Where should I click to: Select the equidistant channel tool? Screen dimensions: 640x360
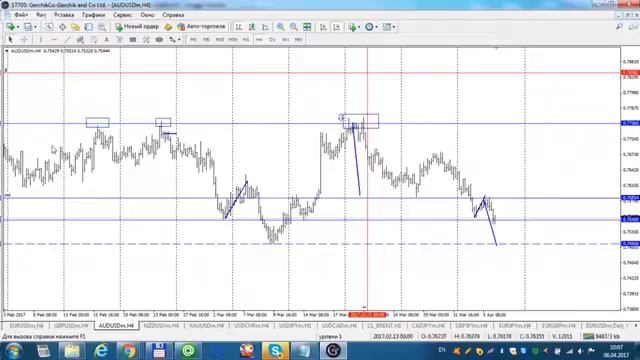tap(80, 40)
